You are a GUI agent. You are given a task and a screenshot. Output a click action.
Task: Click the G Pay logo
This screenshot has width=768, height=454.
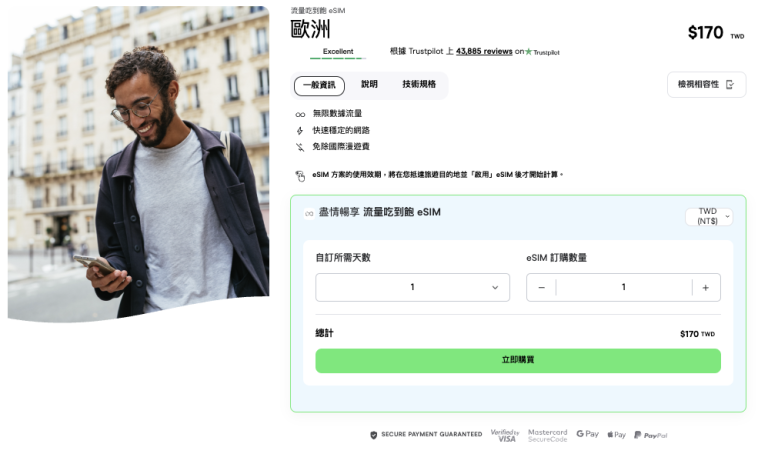point(587,434)
